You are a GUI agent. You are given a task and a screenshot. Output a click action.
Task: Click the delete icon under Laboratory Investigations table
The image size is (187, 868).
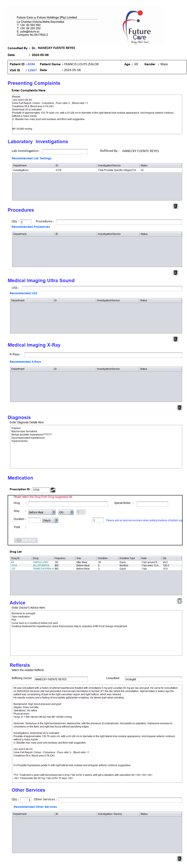point(175,206)
